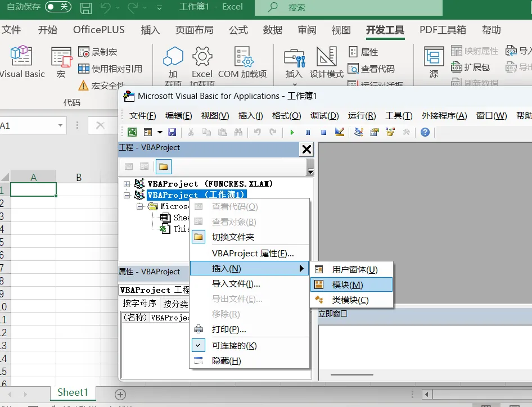Click 隐藏(H) in context menu

[249, 361]
